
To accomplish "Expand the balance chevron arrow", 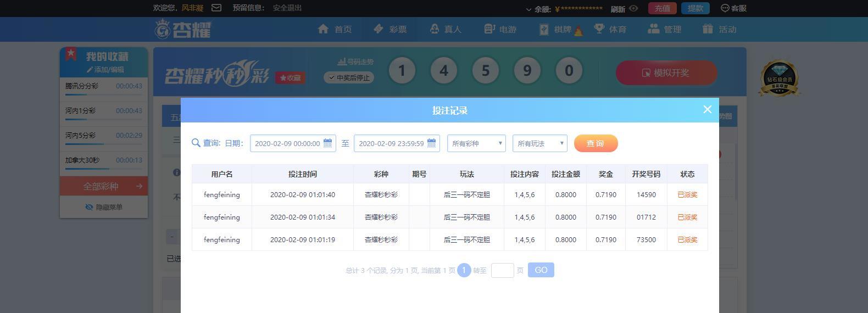I will point(528,9).
